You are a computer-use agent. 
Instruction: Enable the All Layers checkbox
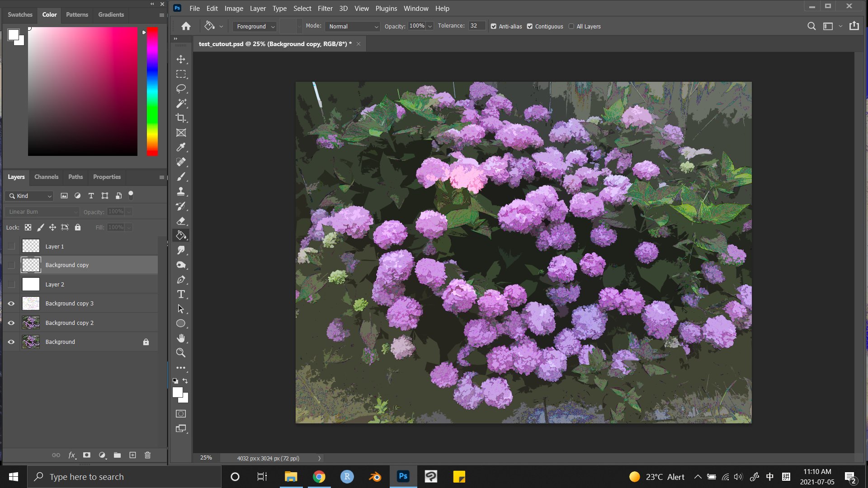point(571,26)
